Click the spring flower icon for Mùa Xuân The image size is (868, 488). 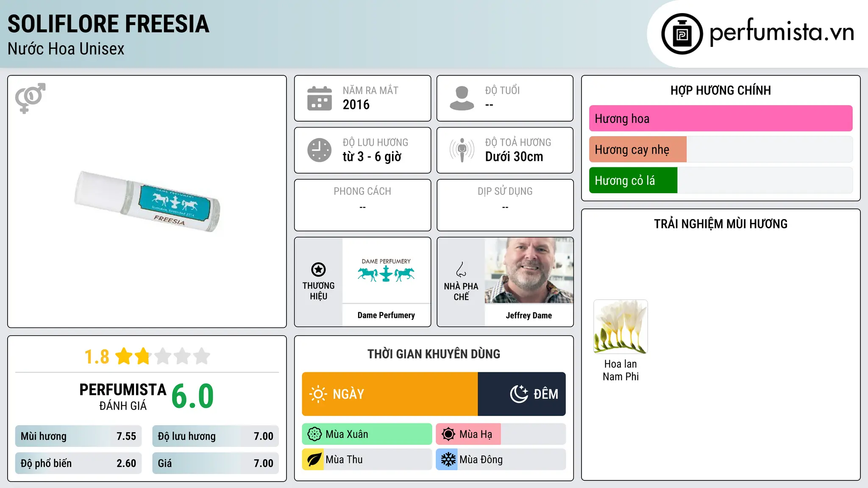coord(314,434)
